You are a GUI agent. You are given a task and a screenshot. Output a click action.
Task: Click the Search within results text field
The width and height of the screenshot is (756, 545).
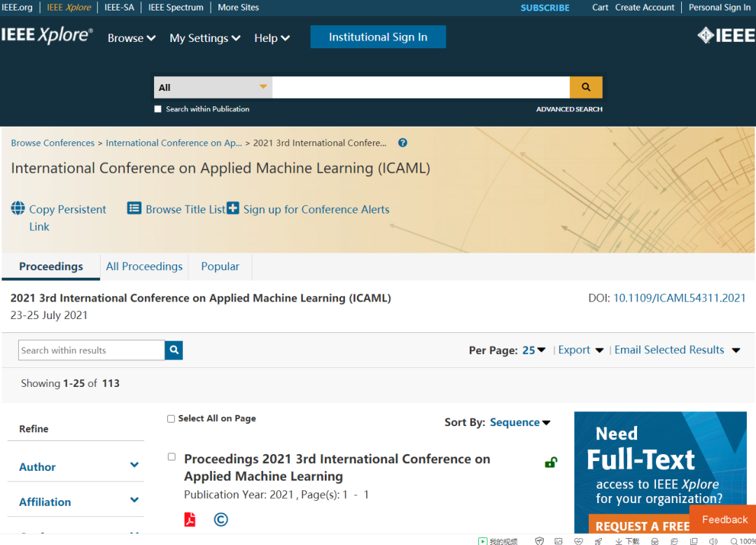(x=92, y=351)
